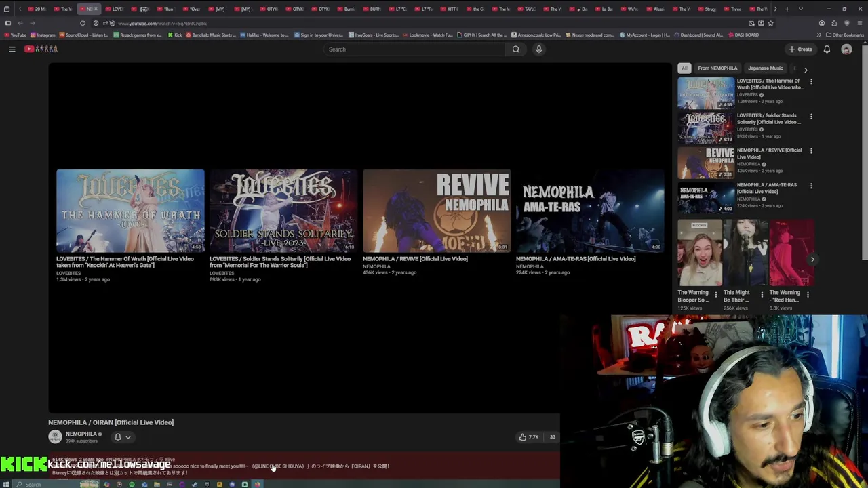
Task: Click NEMOPHILA channel name under video title
Action: point(82,434)
